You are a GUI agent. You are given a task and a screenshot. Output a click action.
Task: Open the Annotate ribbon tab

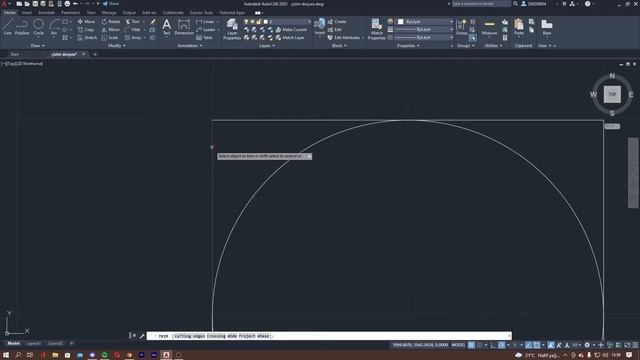[46, 13]
